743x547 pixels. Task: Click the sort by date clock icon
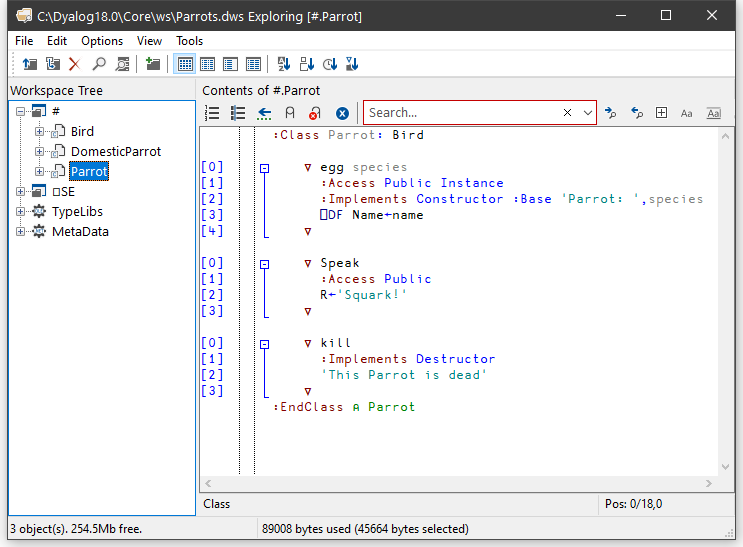click(330, 64)
